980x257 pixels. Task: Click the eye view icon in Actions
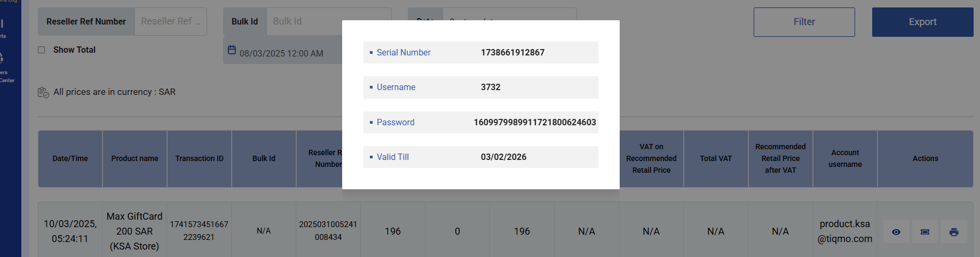coord(896,232)
